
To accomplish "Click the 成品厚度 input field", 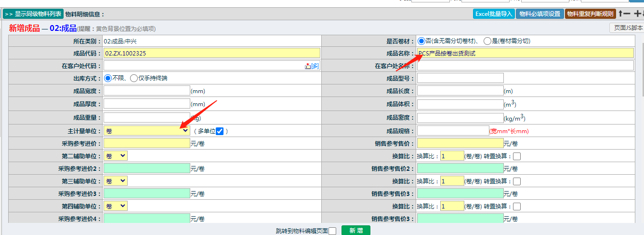I will pos(147,104).
